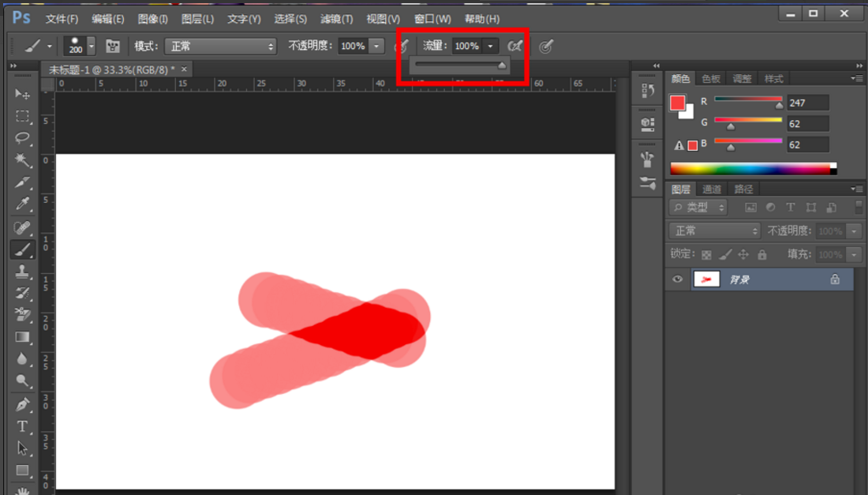868x495 pixels.
Task: Select the Magic Wand tool
Action: coord(22,160)
